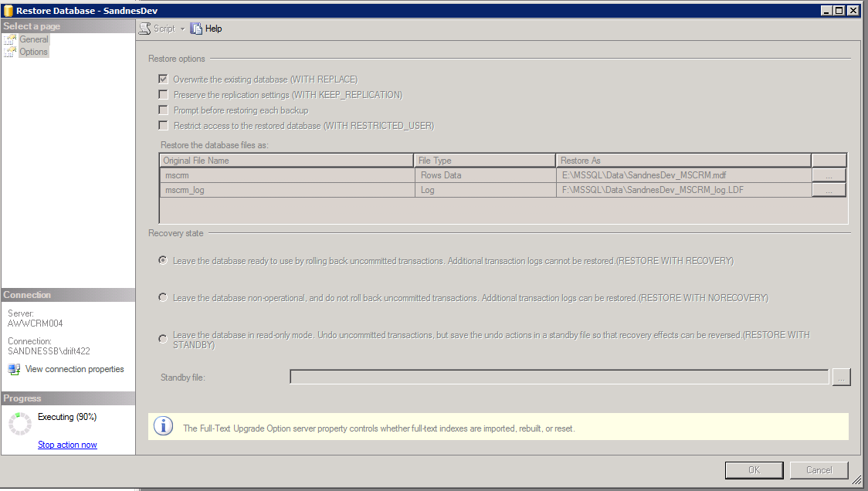Click the Help toolbar icon
Screen dimensions: 868x491
[195, 28]
